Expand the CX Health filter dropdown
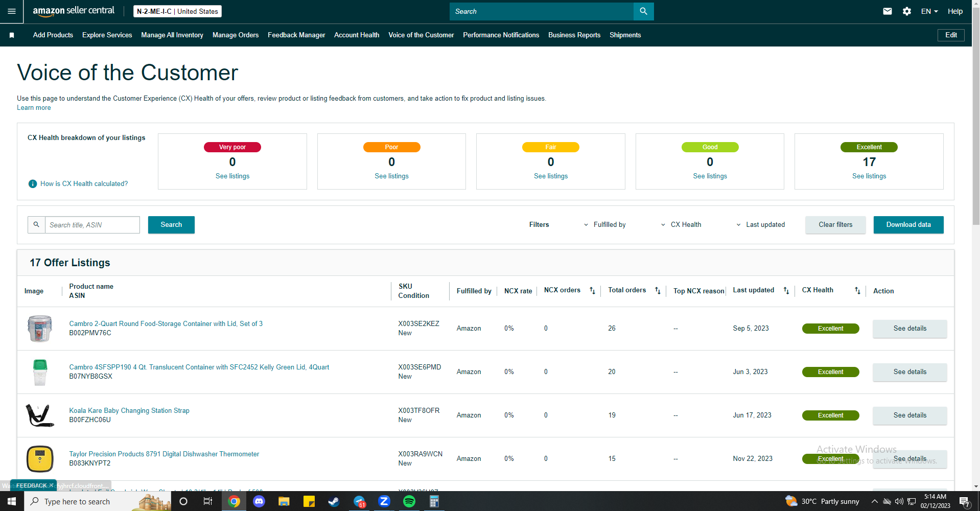 [681, 225]
